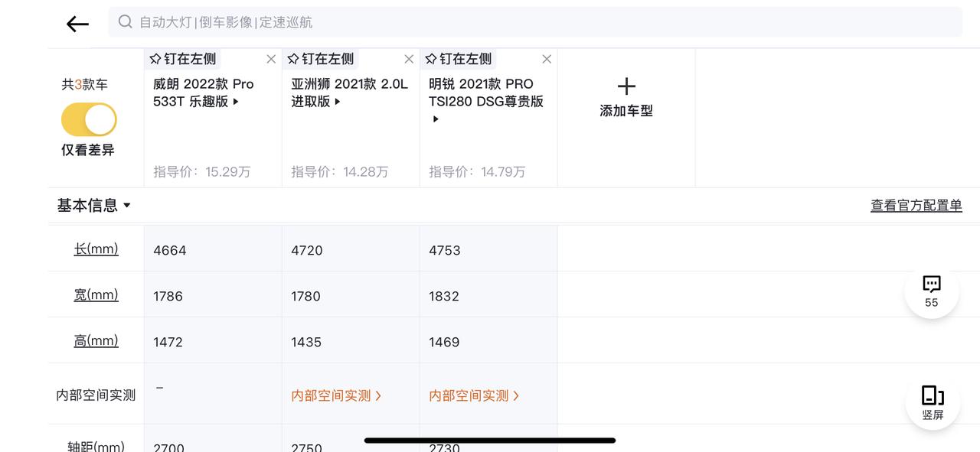
Task: Open trim selector for 亚洲狮 2021款 2.0L
Action: pyautogui.click(x=349, y=93)
